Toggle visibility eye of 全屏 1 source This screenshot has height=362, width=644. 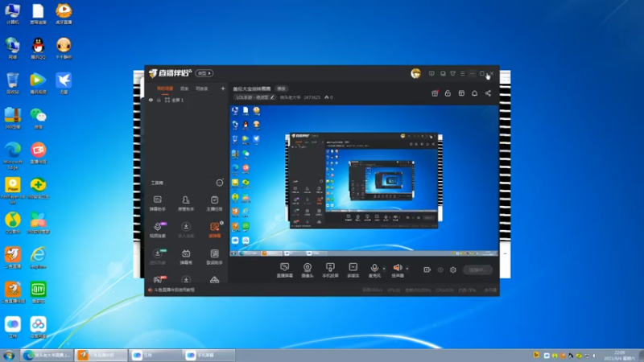click(x=151, y=100)
